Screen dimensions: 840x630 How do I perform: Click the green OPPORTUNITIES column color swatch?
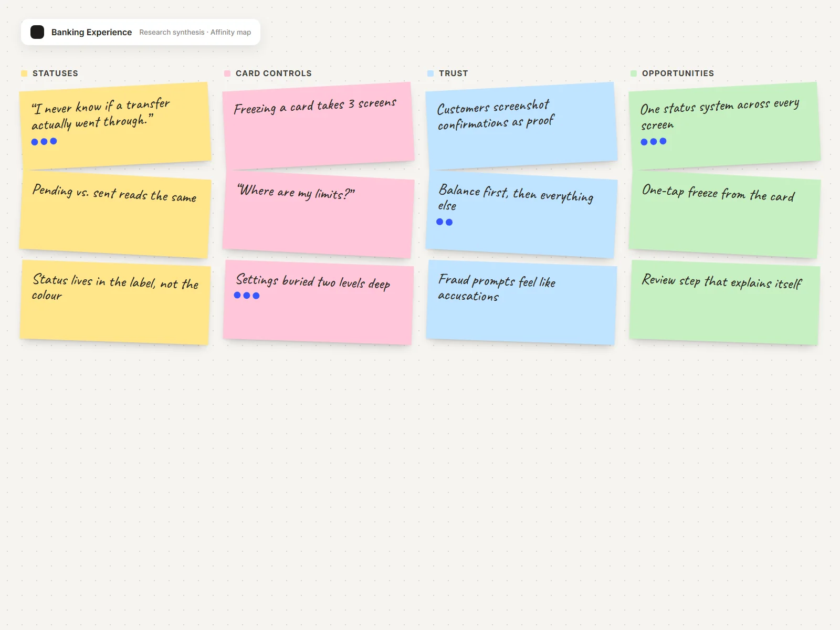[634, 73]
